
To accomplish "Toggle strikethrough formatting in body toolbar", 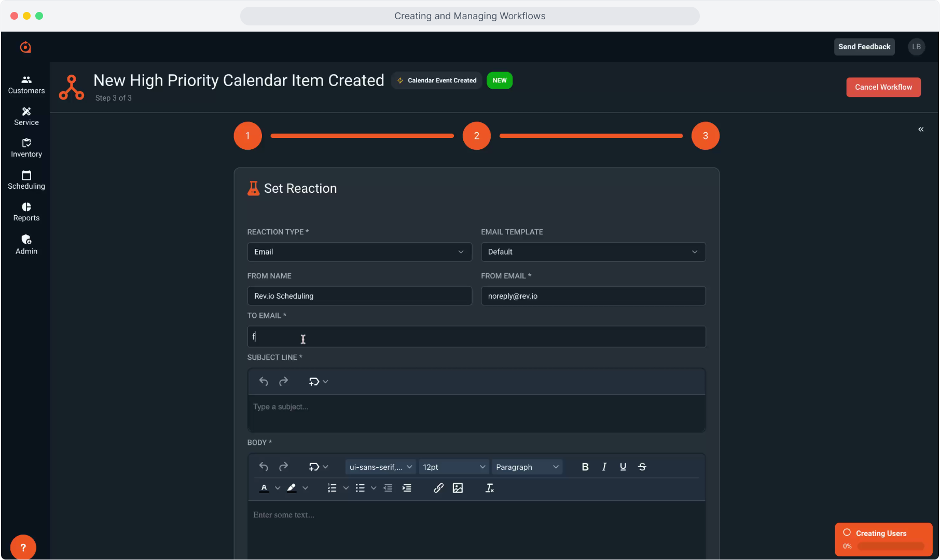I will point(642,467).
